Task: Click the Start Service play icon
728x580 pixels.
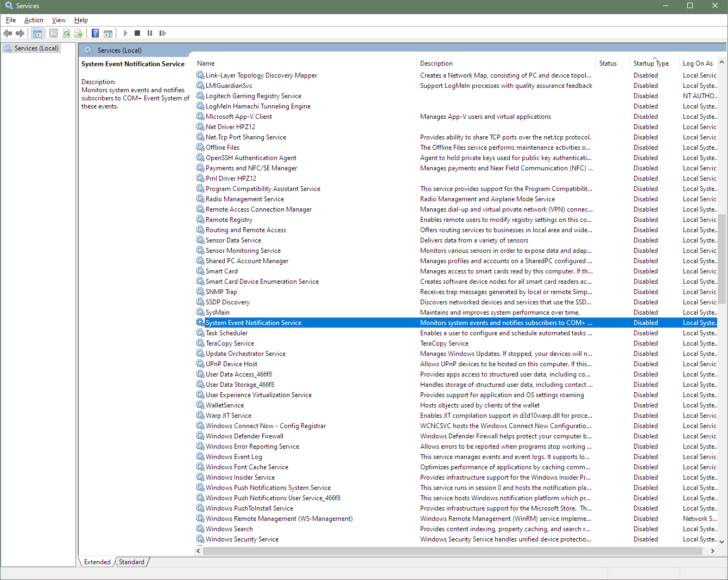Action: point(125,33)
